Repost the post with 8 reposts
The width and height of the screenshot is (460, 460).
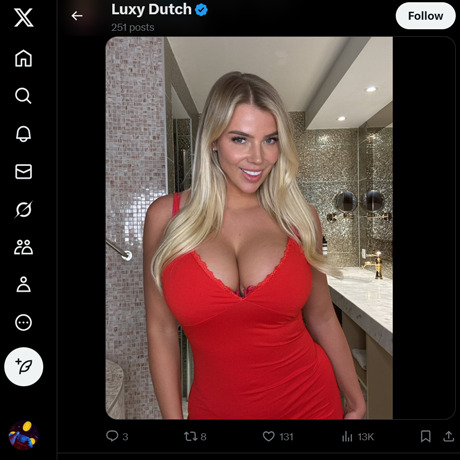(x=195, y=436)
